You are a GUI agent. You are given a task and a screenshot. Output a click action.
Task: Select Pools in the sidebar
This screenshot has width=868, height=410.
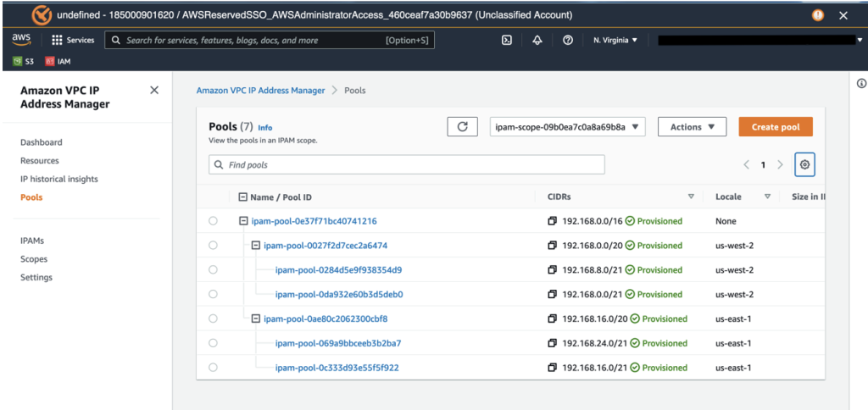tap(31, 197)
